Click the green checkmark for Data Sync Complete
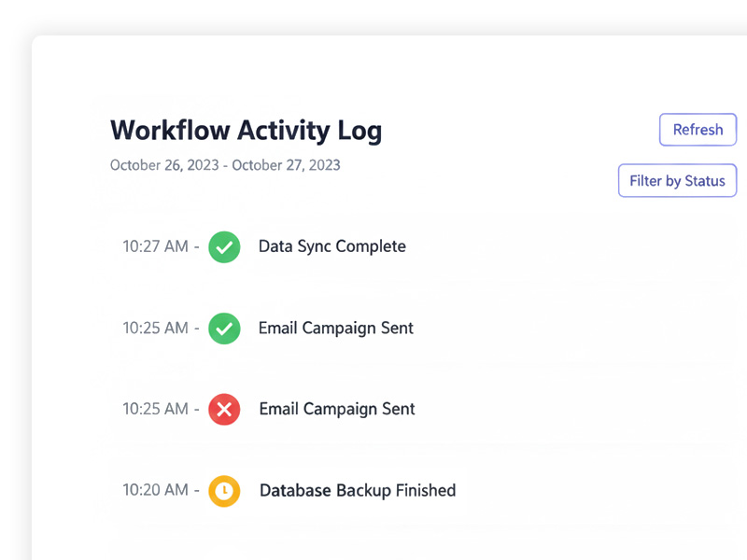747x560 pixels. tap(224, 247)
